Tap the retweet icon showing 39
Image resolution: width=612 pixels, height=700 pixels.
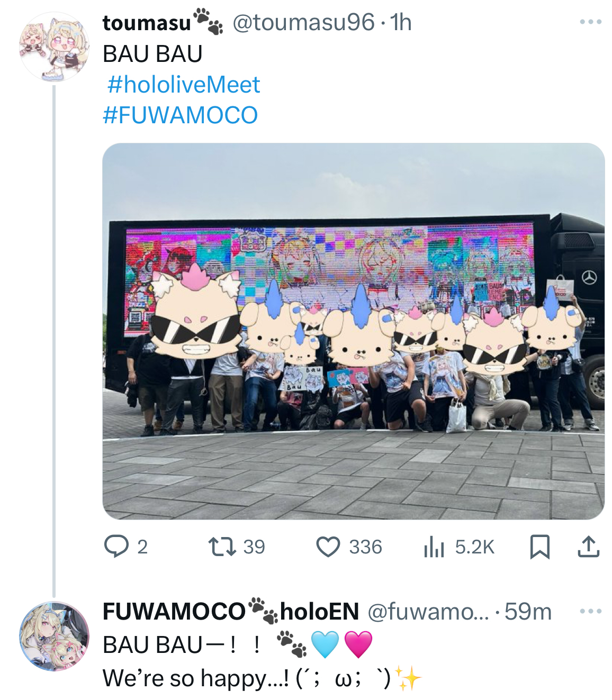pos(222,547)
